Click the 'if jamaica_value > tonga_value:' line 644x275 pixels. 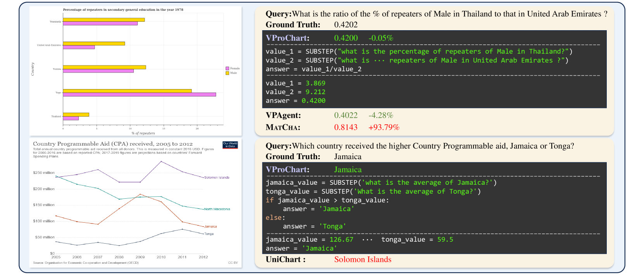[x=327, y=200]
